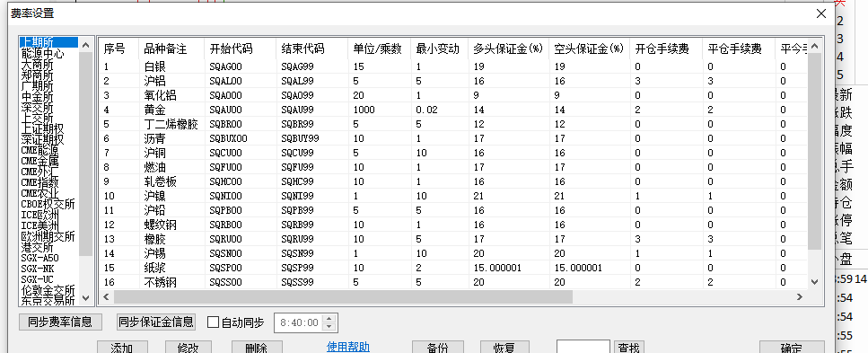Click table vertical scroll down arrow

814,281
